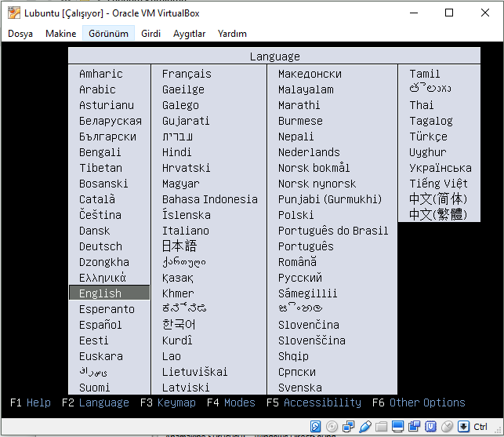Open the Görünüm menu
Image resolution: width=504 pixels, height=437 pixels.
108,34
